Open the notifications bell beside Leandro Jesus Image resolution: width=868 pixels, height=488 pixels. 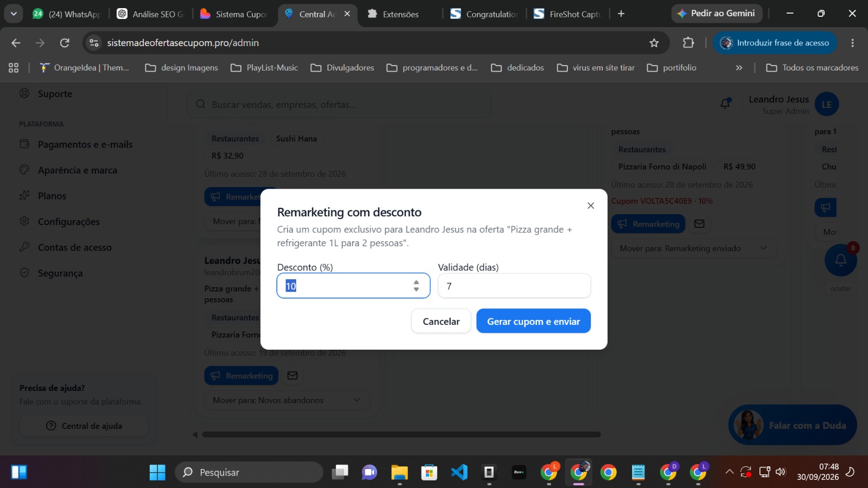(725, 104)
